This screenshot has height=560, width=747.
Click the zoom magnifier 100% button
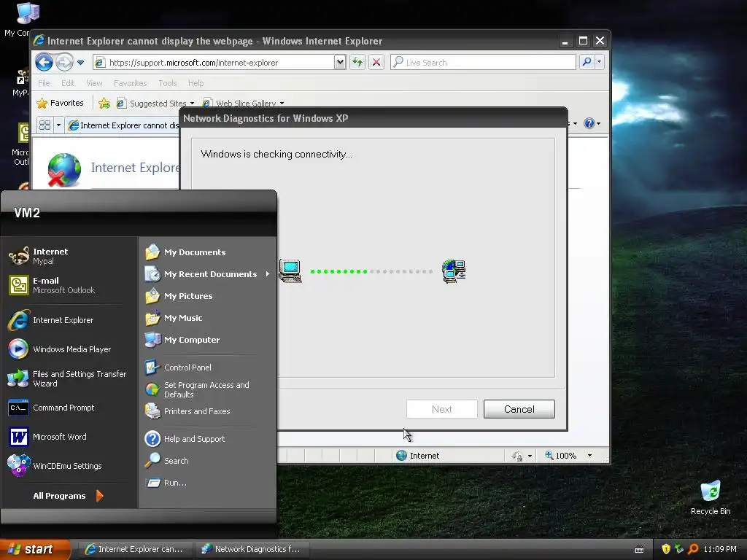point(561,456)
